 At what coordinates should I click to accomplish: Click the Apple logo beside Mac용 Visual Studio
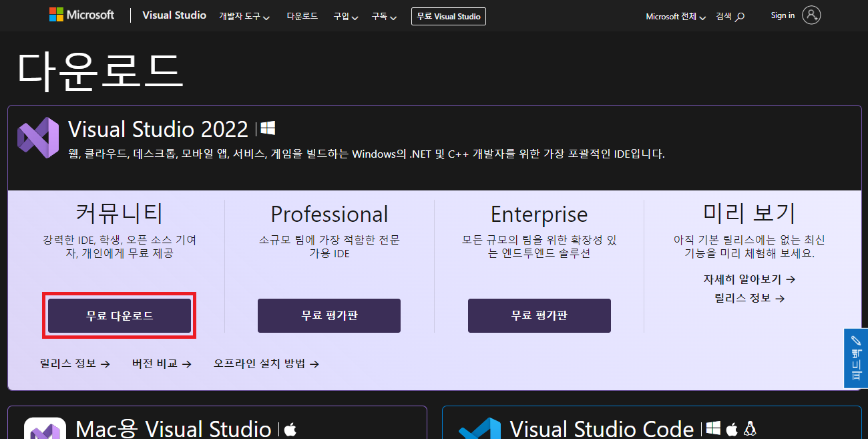pyautogui.click(x=290, y=429)
